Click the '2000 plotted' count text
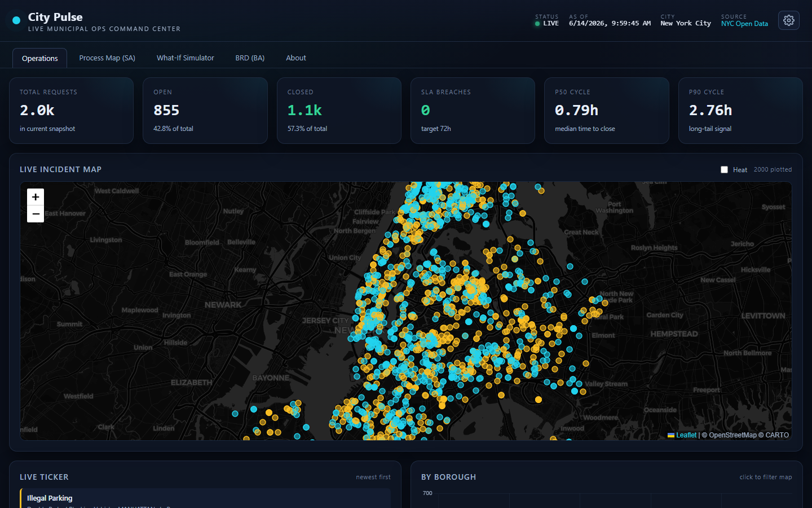Screen dimensions: 812x508 (x=773, y=169)
